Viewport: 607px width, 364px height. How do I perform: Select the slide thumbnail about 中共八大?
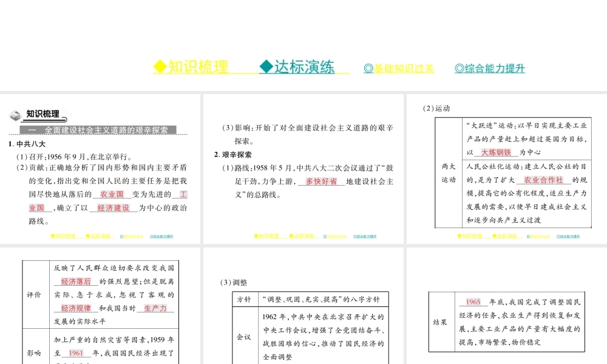100,169
